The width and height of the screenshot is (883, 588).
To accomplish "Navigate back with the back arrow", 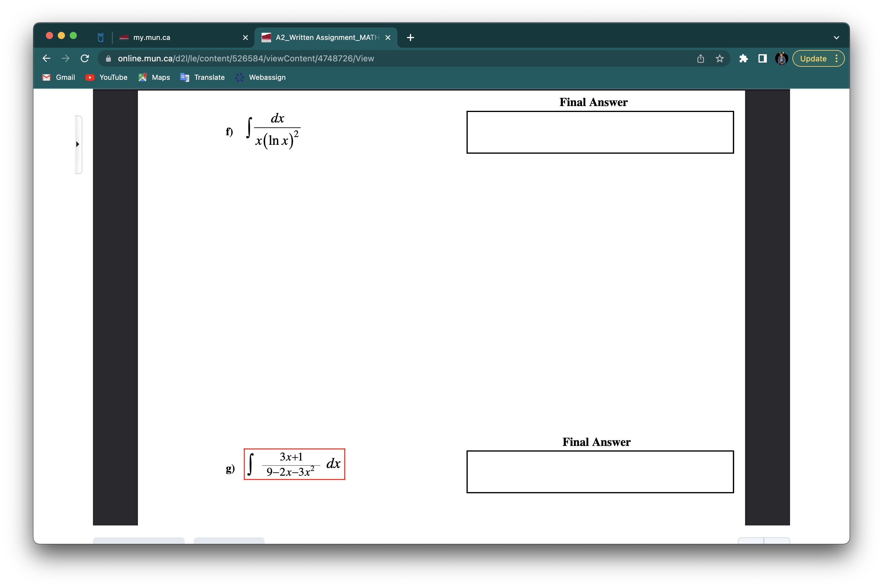I will pyautogui.click(x=46, y=58).
